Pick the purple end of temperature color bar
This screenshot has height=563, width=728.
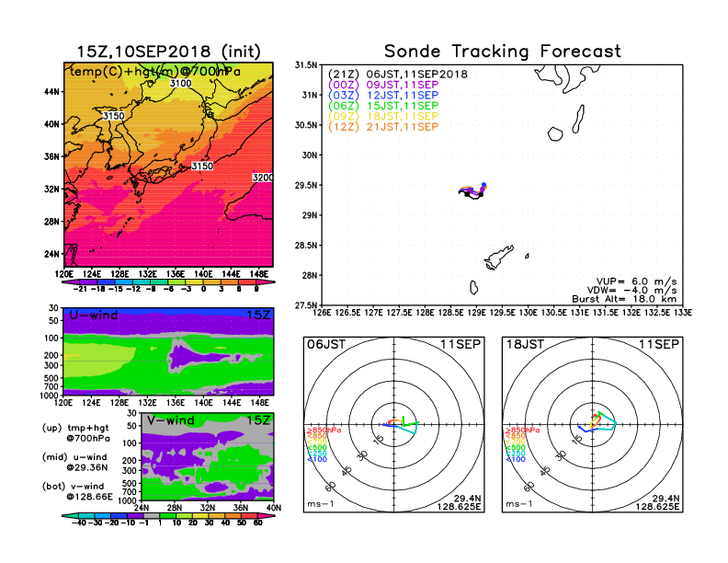pos(71,282)
